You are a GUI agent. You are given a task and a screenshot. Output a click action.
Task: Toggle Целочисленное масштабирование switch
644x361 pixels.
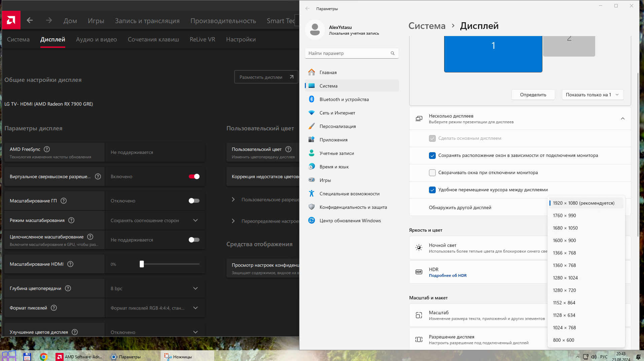tap(194, 240)
